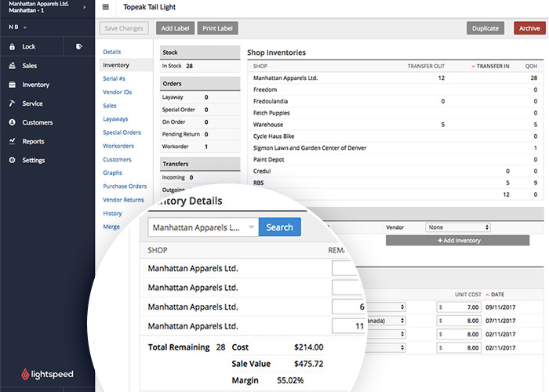The image size is (549, 392).
Task: Click the Add Label button
Action: [x=175, y=28]
